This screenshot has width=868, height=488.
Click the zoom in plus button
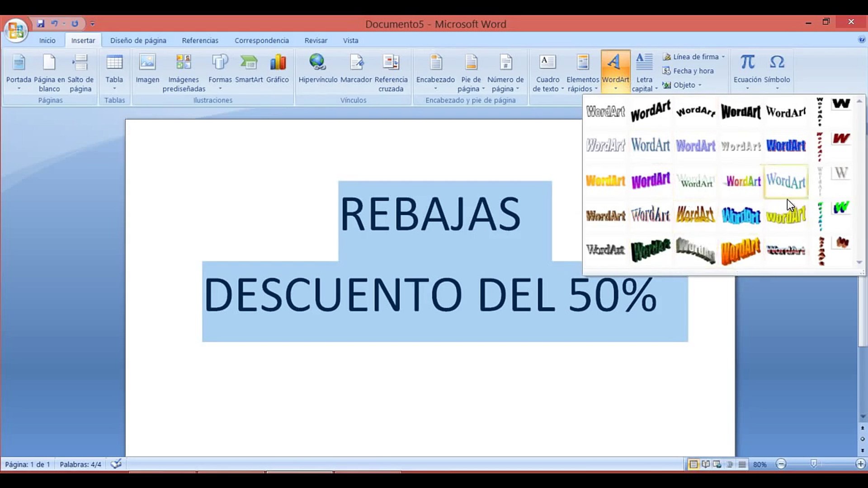(x=860, y=464)
